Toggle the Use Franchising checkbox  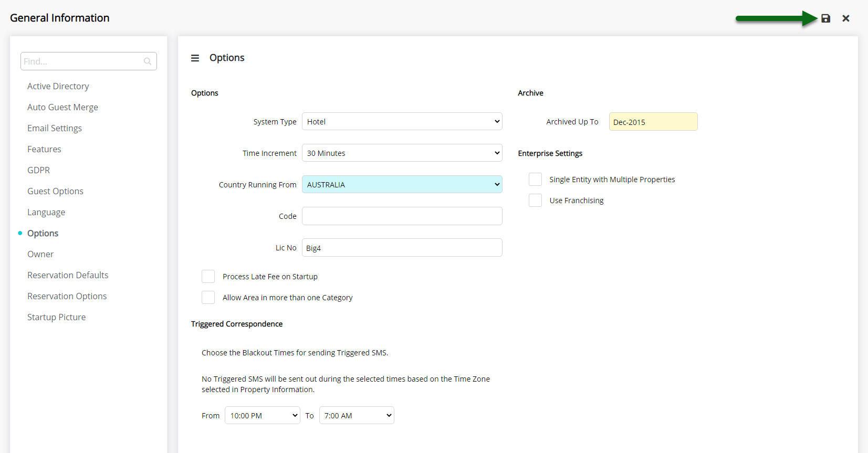click(x=535, y=201)
